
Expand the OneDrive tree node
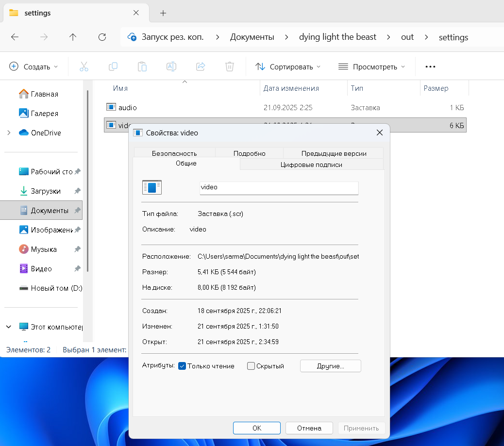(9, 132)
